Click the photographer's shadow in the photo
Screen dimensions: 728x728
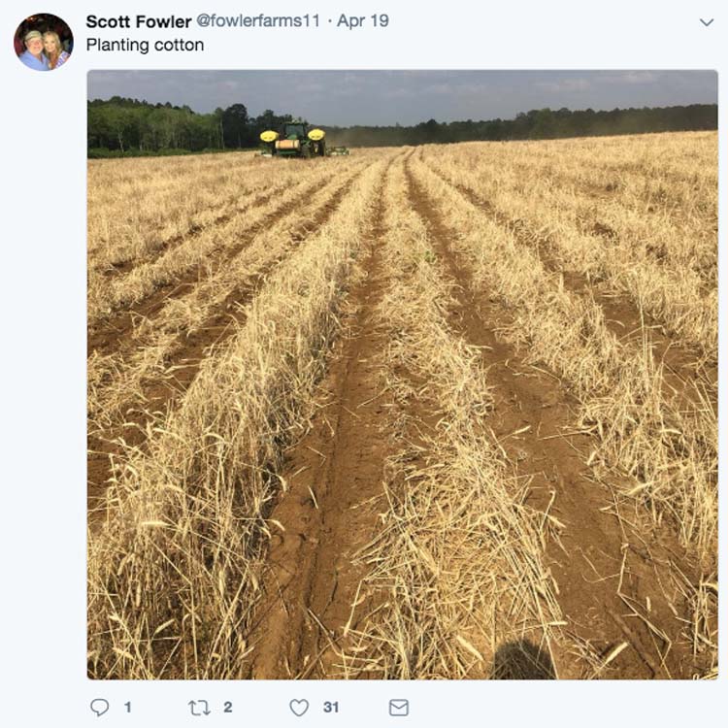(x=524, y=659)
